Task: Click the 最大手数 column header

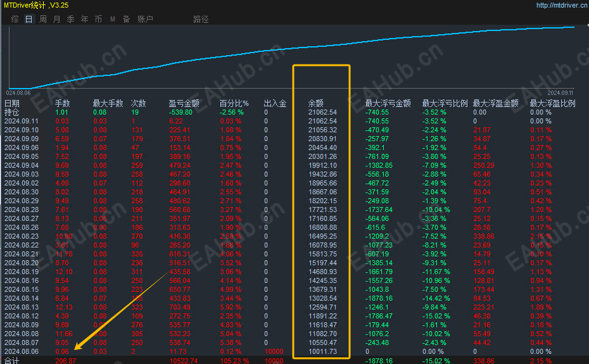Action: click(x=108, y=103)
